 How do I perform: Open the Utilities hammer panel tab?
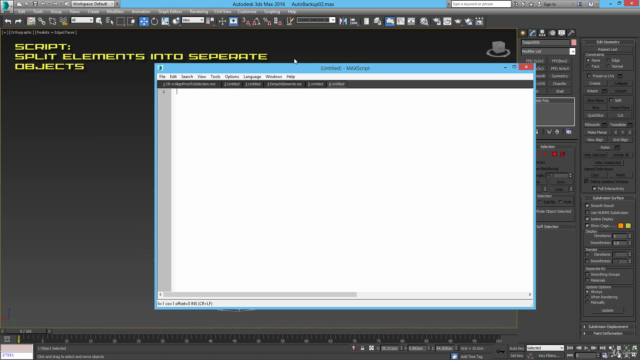571,33
